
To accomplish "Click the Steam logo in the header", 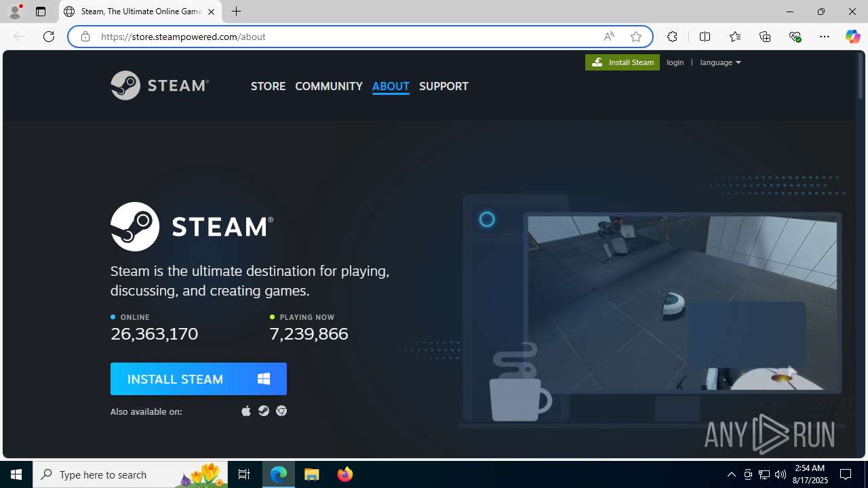I will point(159,85).
